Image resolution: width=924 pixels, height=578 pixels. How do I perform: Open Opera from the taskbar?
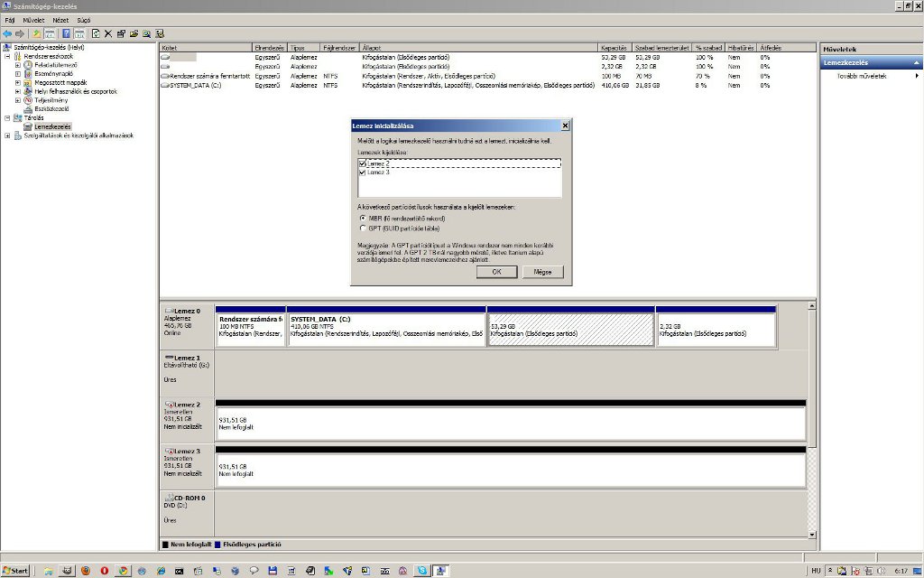tap(105, 571)
